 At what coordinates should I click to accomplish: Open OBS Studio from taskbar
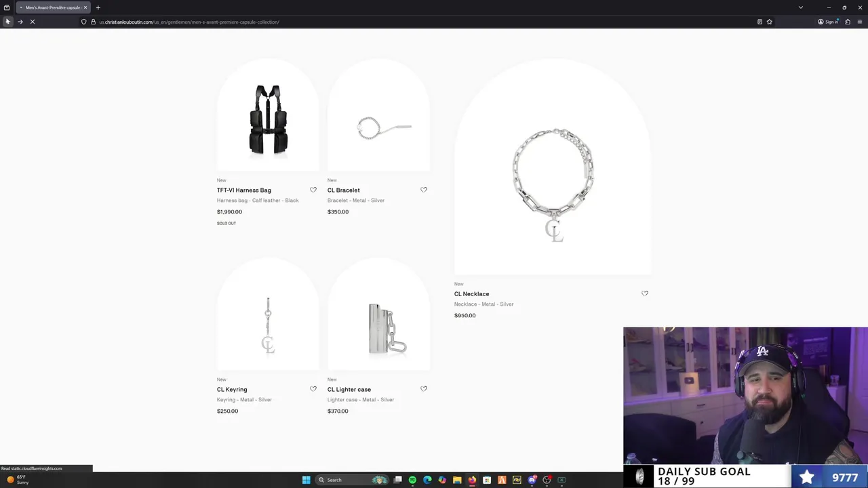547,480
